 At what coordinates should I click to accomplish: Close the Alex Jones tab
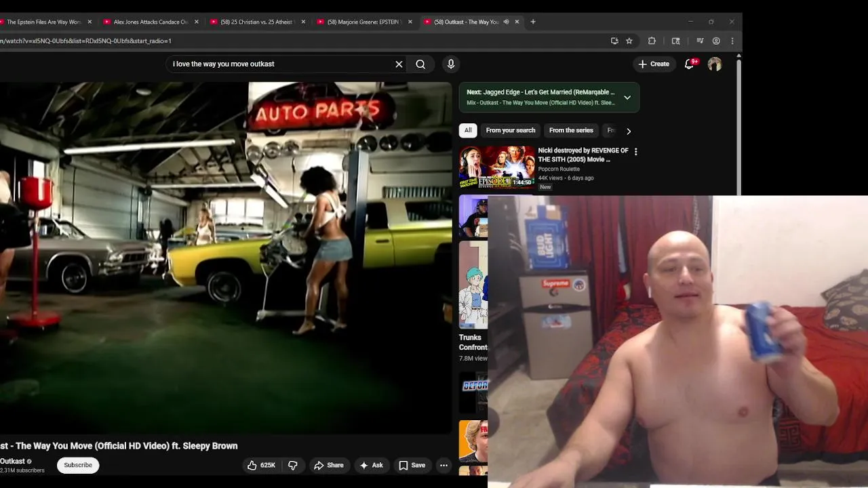point(197,22)
